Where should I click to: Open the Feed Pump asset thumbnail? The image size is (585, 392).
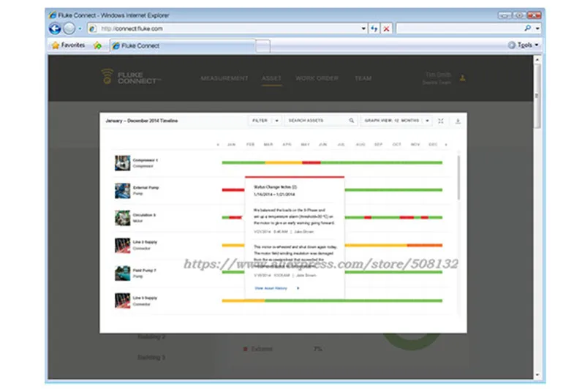click(122, 273)
